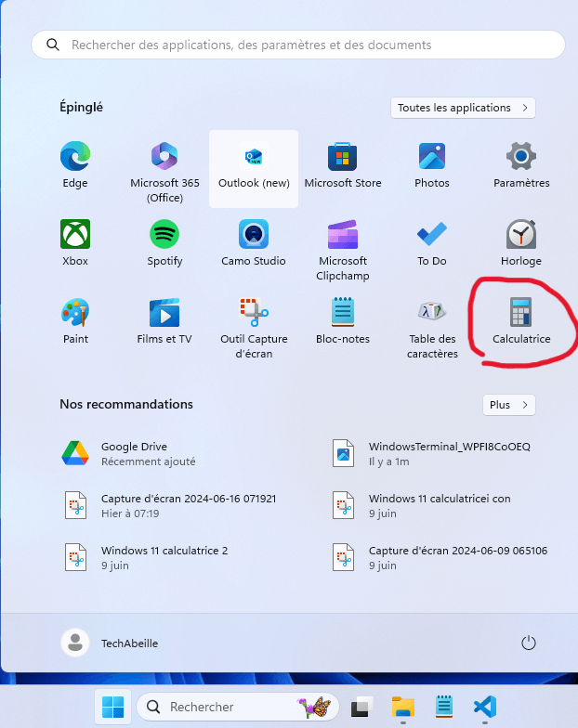Open Table des caractères
The height and width of the screenshot is (728, 578).
[x=432, y=329]
